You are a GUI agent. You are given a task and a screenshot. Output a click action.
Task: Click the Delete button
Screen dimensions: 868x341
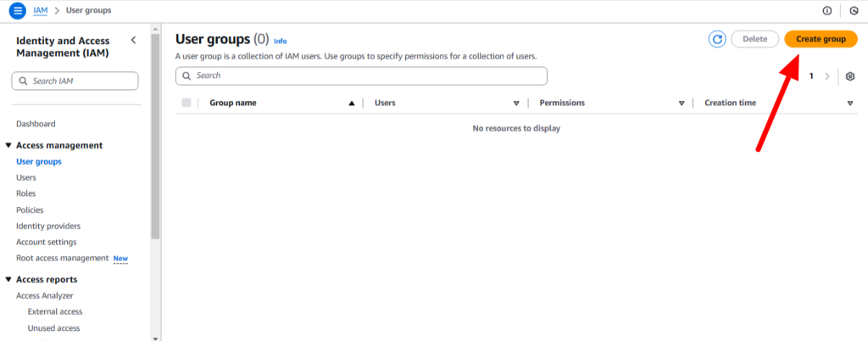(x=755, y=39)
